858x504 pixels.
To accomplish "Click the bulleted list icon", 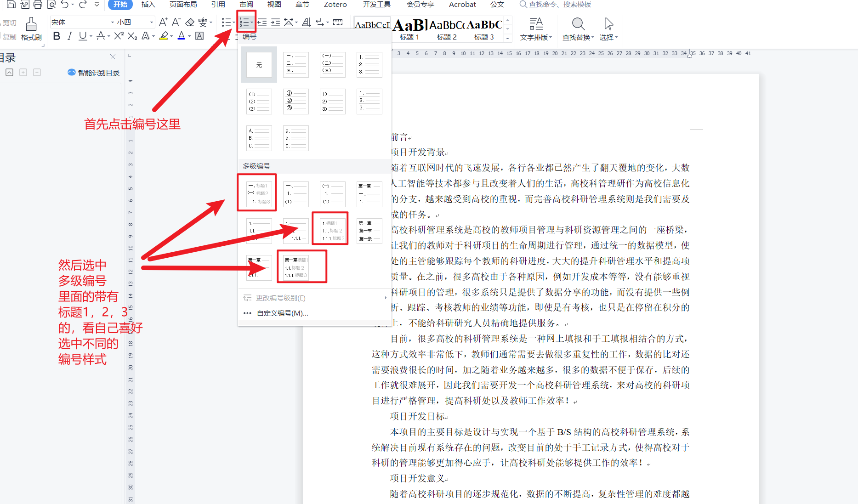I will (x=226, y=22).
